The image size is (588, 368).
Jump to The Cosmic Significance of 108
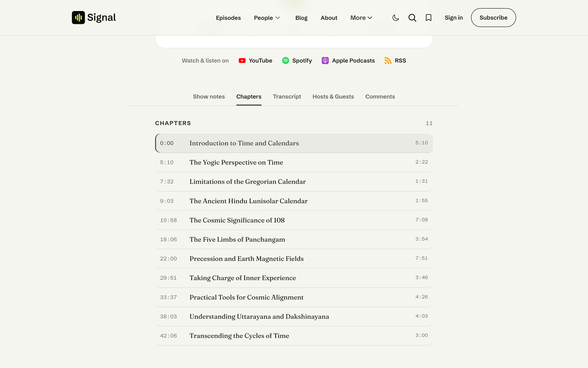point(294,220)
